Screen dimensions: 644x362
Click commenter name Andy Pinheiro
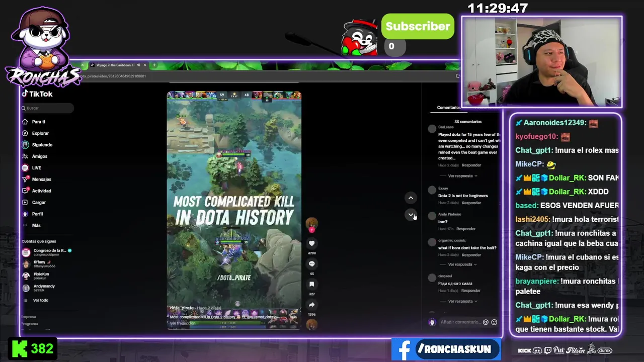point(449,214)
